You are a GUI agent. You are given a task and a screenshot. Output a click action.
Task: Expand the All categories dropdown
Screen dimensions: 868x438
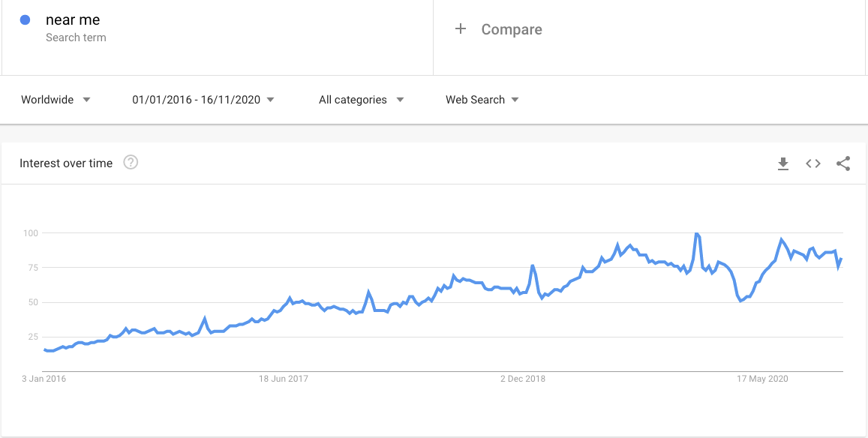tap(361, 100)
